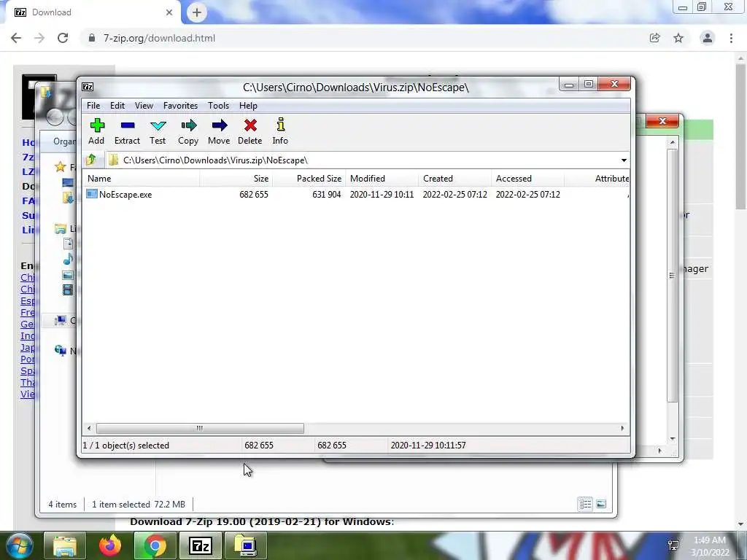The height and width of the screenshot is (560, 747).
Task: Click the NoEscape.exe file icon
Action: pyautogui.click(x=92, y=194)
